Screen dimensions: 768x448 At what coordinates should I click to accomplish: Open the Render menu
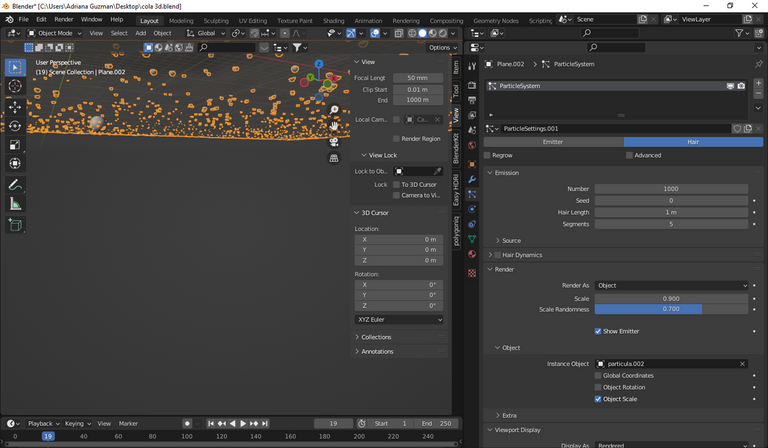click(x=64, y=20)
